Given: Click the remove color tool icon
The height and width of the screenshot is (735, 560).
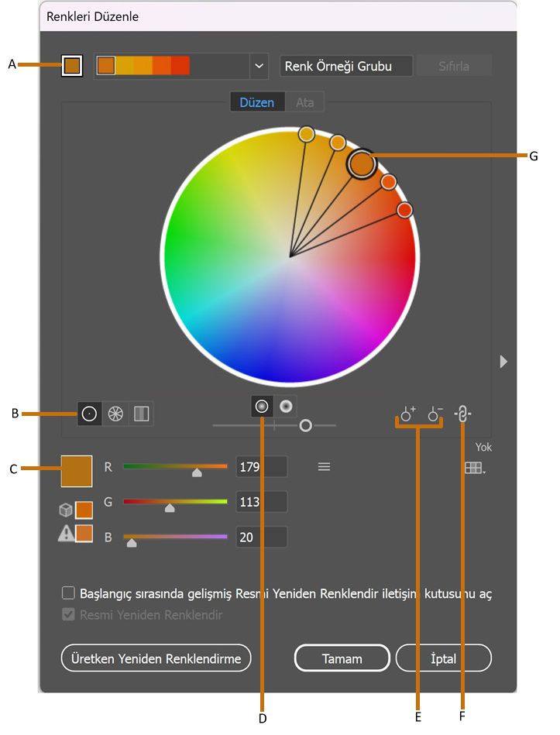Looking at the screenshot, I should (x=435, y=414).
